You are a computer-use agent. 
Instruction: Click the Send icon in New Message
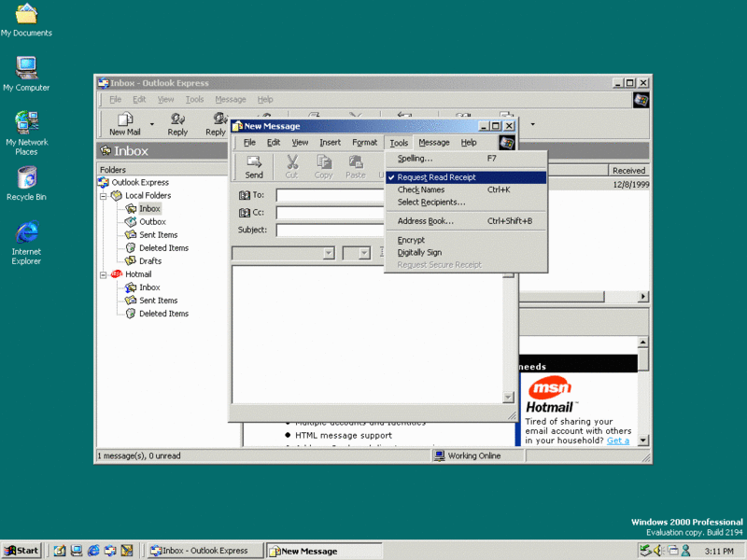pos(253,165)
